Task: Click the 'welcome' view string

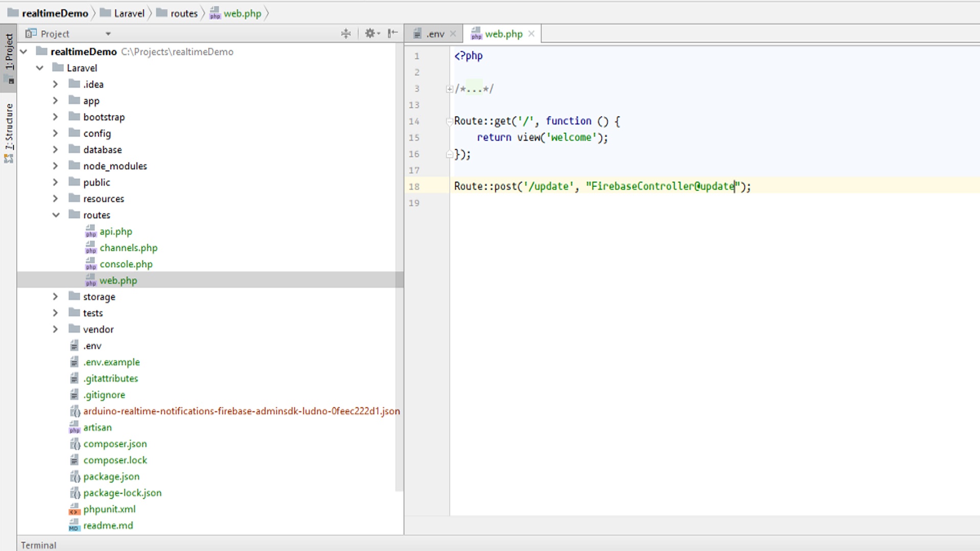Action: [x=571, y=137]
